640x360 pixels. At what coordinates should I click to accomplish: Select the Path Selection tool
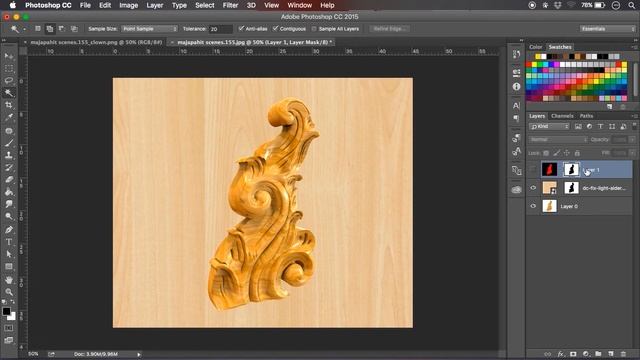(x=9, y=254)
